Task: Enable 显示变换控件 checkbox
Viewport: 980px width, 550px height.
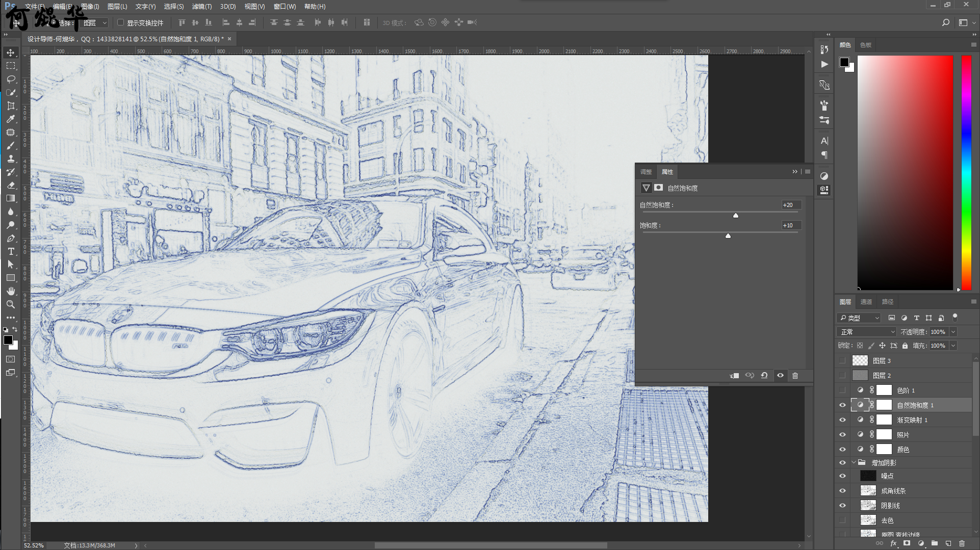Action: click(x=121, y=22)
